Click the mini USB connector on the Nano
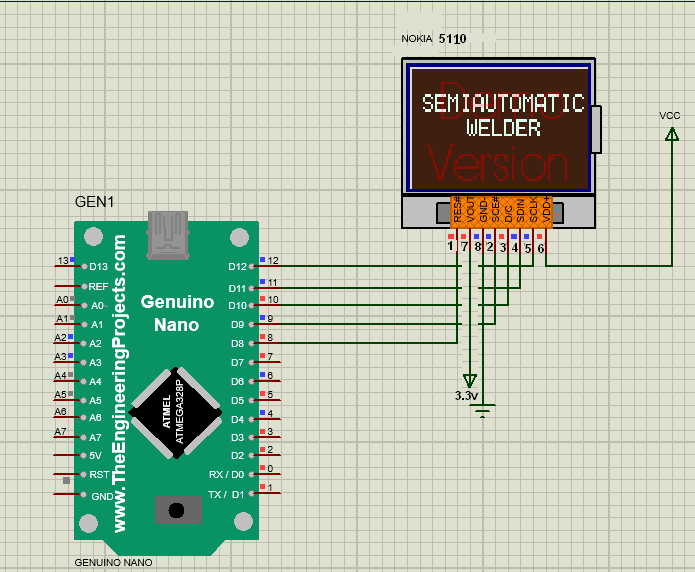Viewport: 695px width, 572px height. pyautogui.click(x=168, y=235)
